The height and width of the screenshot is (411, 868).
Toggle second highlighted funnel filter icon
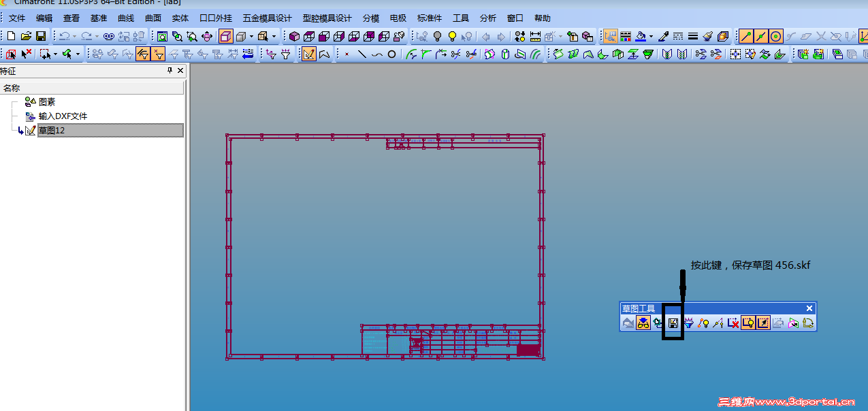coord(158,54)
